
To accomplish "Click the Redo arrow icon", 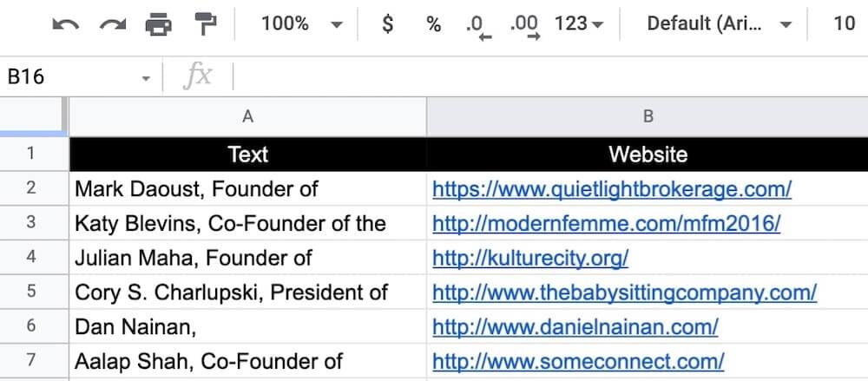I will coord(112,24).
